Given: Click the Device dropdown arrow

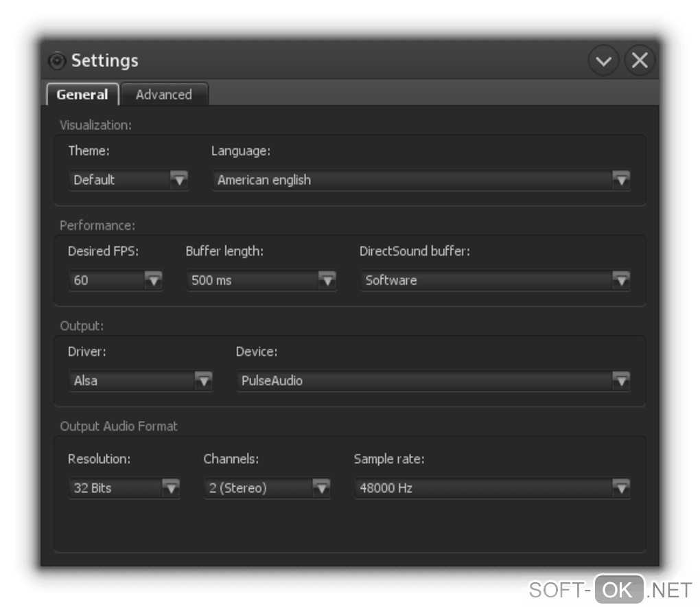Looking at the screenshot, I should coord(621,380).
